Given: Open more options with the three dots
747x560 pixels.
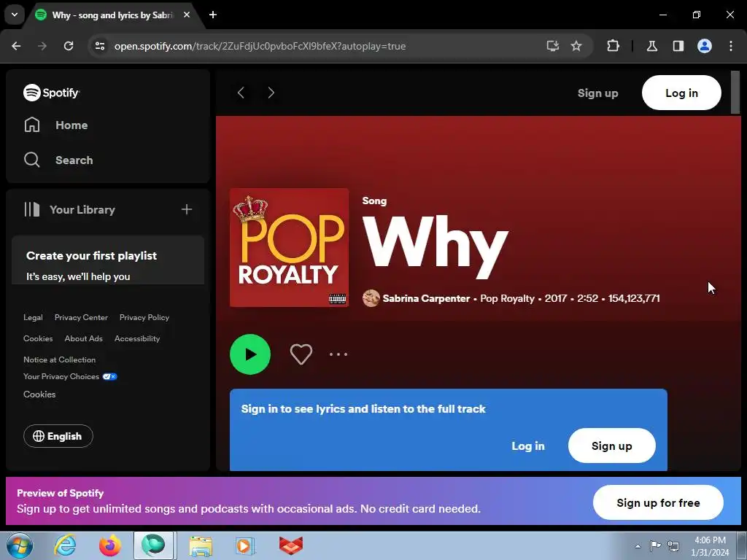Looking at the screenshot, I should pos(338,354).
